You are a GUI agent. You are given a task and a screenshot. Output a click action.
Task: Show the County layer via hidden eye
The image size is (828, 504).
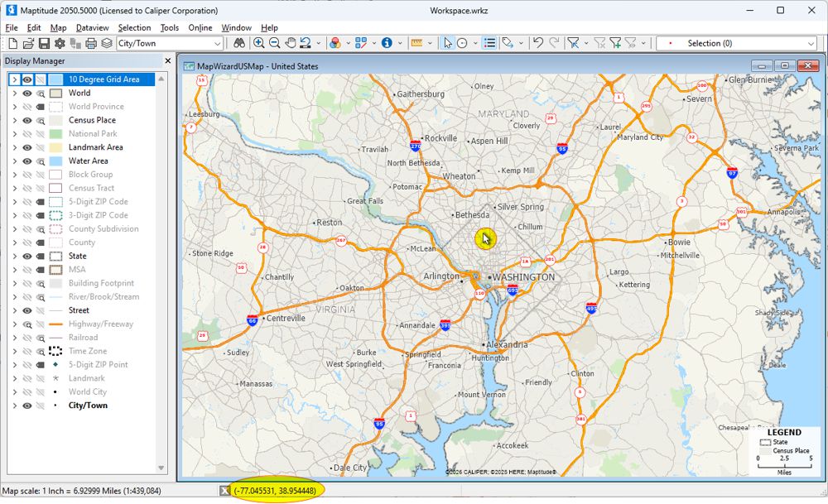click(x=27, y=242)
